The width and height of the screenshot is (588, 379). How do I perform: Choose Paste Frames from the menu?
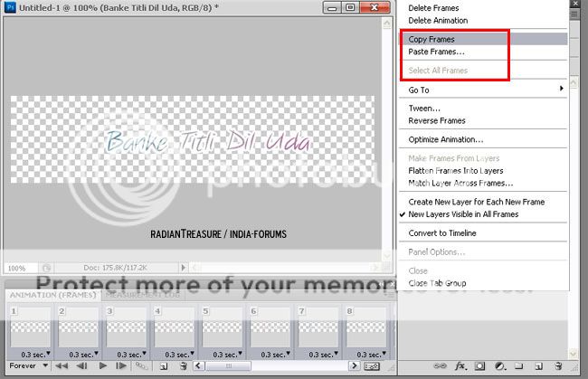[x=435, y=52]
